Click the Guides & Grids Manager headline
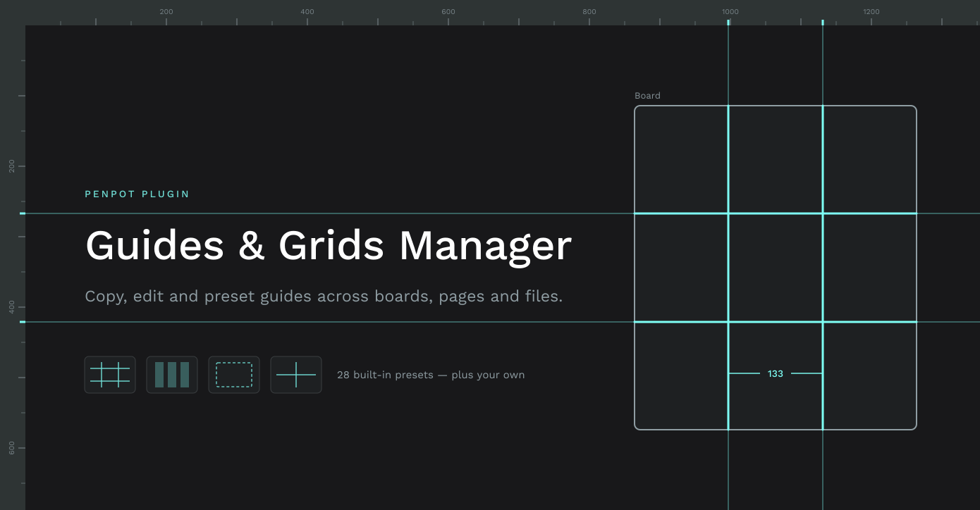 [x=329, y=246]
